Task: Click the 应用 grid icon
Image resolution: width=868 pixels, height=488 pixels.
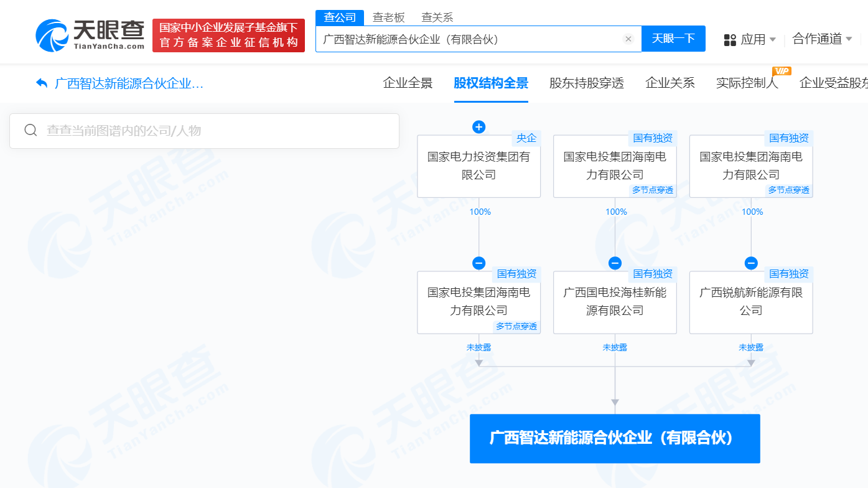Action: tap(730, 40)
